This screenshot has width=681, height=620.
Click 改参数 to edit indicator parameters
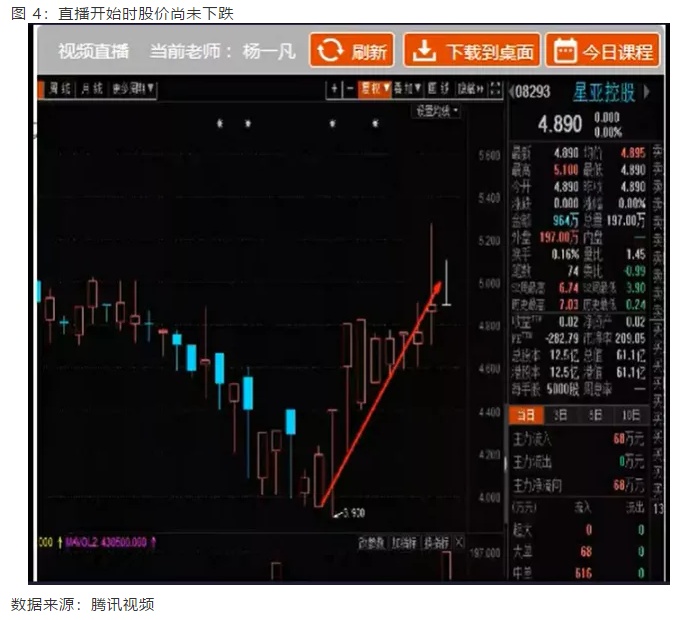(x=372, y=543)
